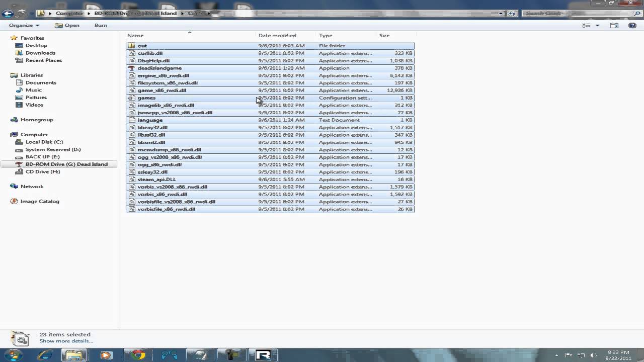Click the out folder icon

(x=132, y=46)
